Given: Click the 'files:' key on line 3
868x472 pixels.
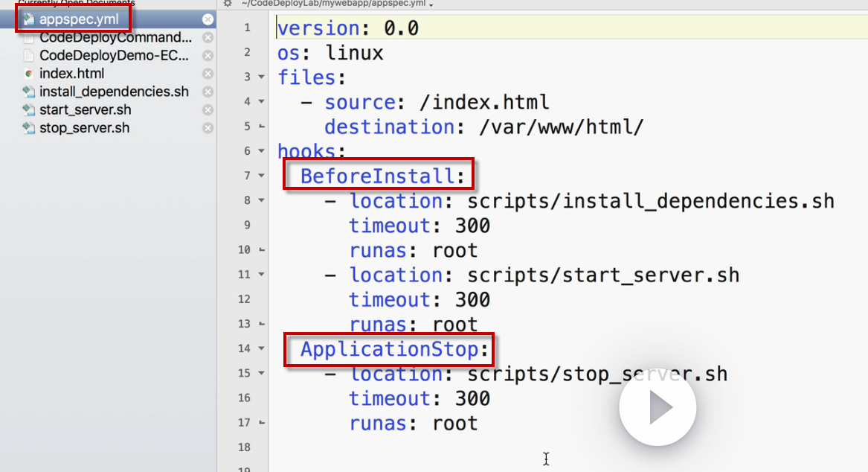Looking at the screenshot, I should pos(312,77).
